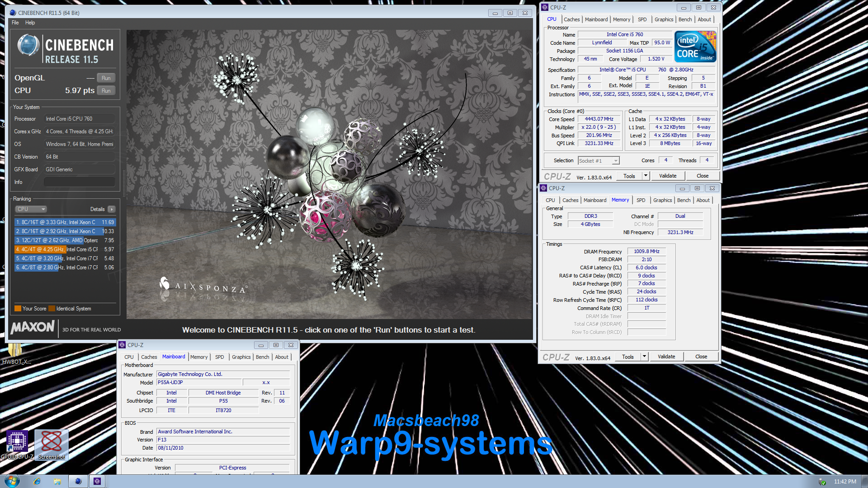Viewport: 868px width, 488px height.
Task: Open the Screenshot desktop icon
Action: click(52, 444)
